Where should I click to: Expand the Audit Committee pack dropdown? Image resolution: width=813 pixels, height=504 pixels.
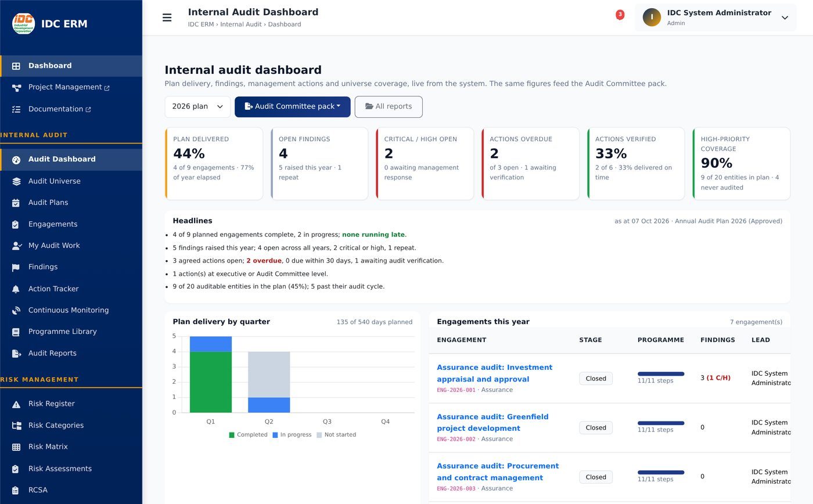click(293, 107)
